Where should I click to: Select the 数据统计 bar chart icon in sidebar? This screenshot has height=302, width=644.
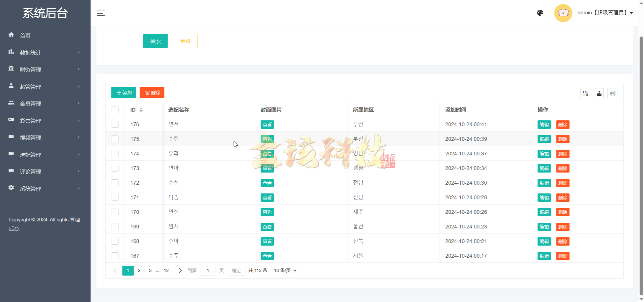coord(11,52)
